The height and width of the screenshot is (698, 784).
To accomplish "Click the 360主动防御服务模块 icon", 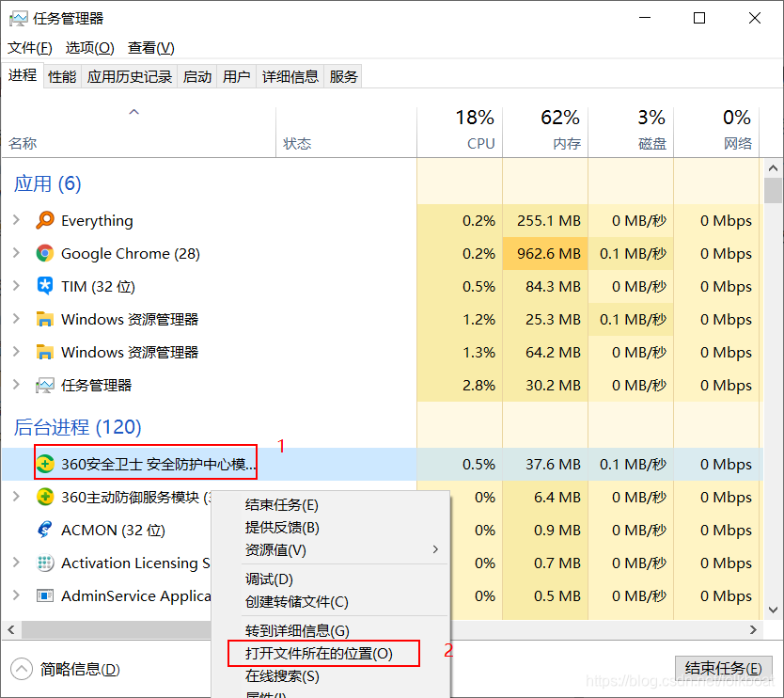I will (45, 497).
